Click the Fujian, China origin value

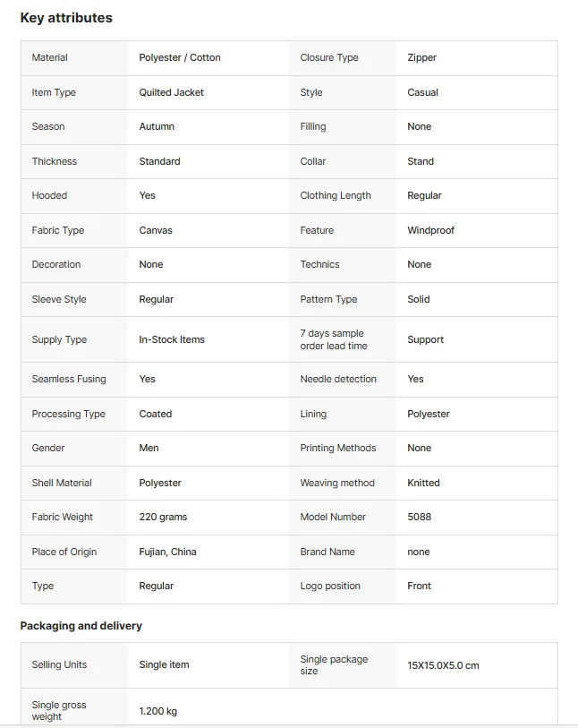click(x=167, y=552)
